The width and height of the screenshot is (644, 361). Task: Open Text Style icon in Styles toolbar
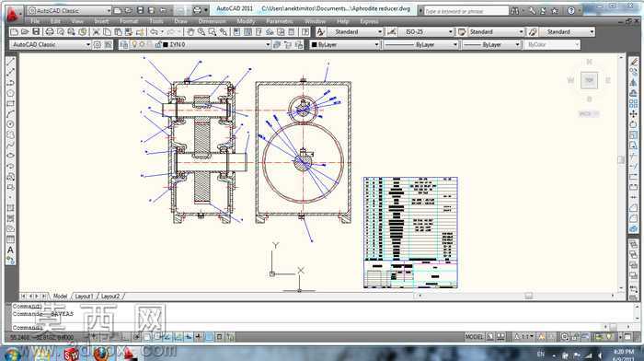321,31
